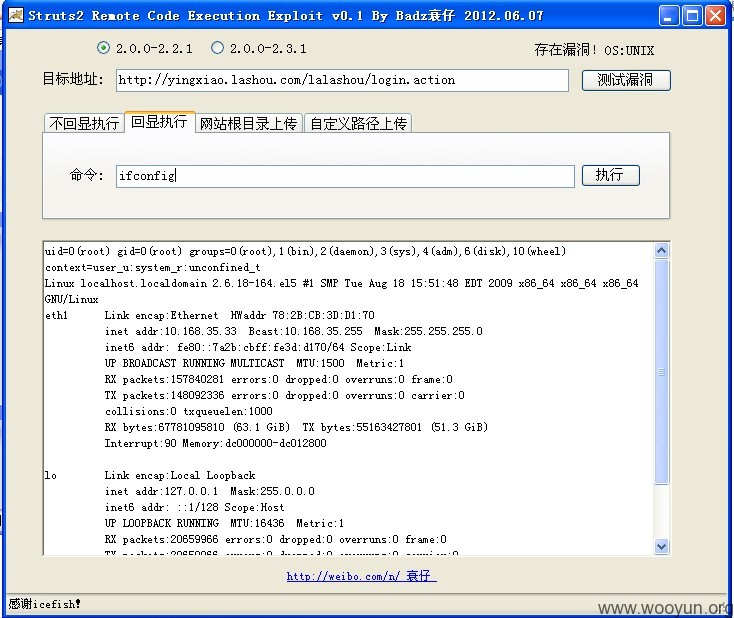
Task: Open the weibo.com link at bottom
Action: pos(361,576)
